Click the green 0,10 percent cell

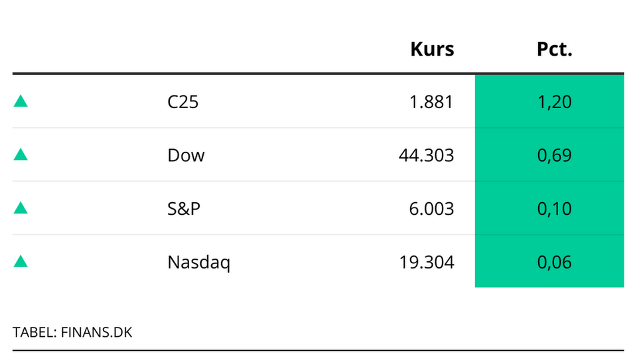coord(549,209)
